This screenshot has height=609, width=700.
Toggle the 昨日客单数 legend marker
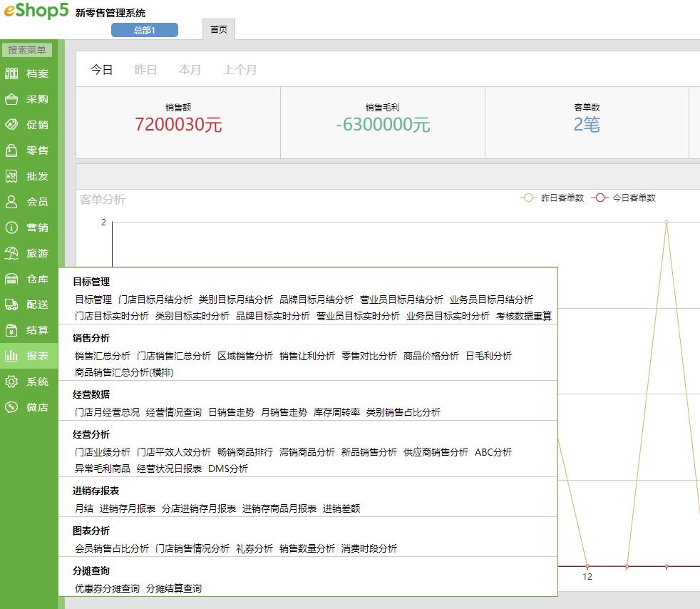(x=528, y=198)
